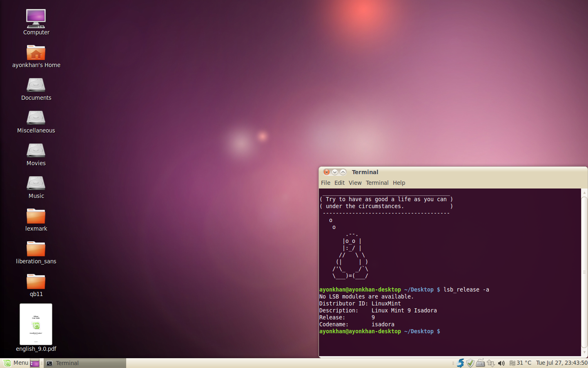Image resolution: width=588 pixels, height=368 pixels.
Task: Click the Terminal taskbar button
Action: pos(85,363)
